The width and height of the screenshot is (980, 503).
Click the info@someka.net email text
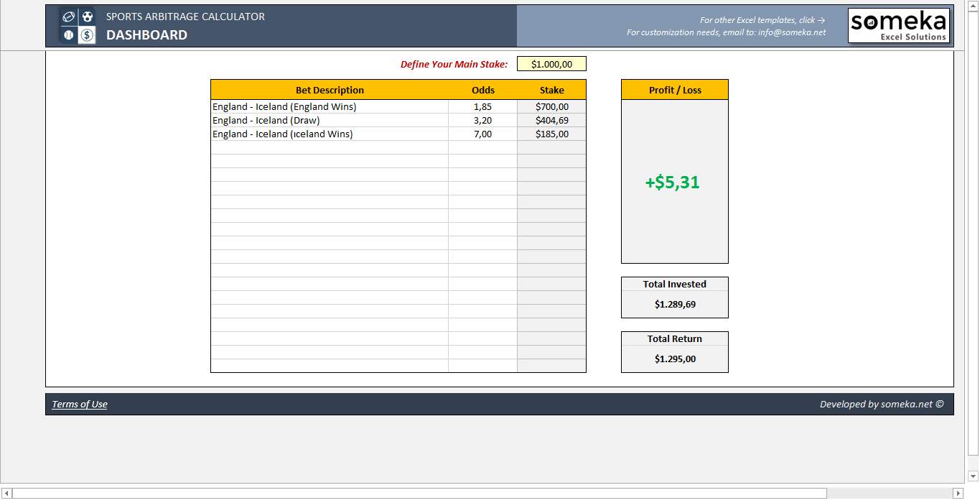[792, 32]
